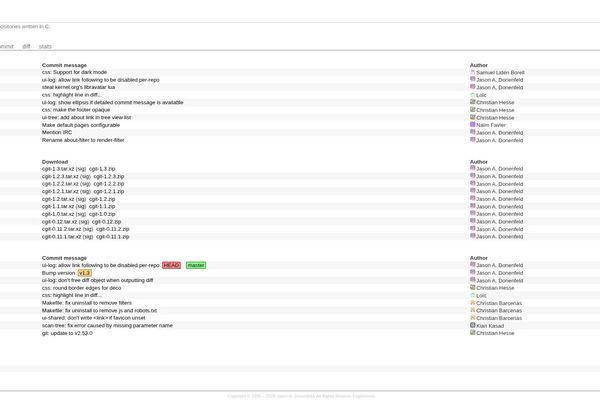The height and width of the screenshot is (400, 600).
Task: Click avatar in 'don't free diff object' row
Action: tap(473, 280)
